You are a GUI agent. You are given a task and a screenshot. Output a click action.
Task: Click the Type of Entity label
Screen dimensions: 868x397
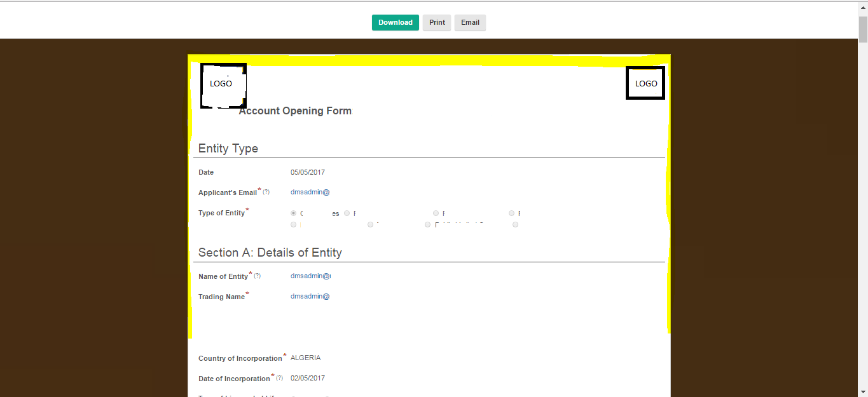pos(221,213)
